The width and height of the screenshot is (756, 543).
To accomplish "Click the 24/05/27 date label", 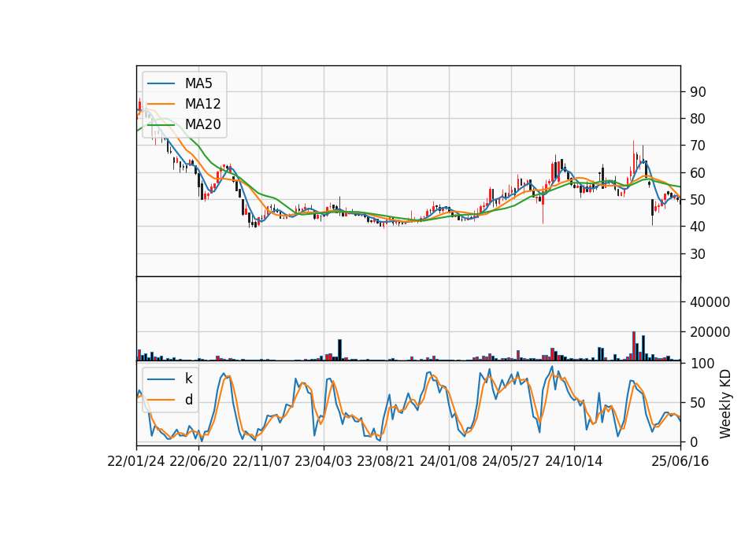I will coord(510,461).
